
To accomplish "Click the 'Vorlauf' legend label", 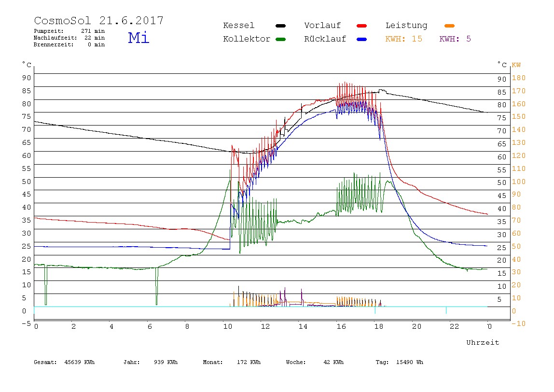I will tap(322, 26).
